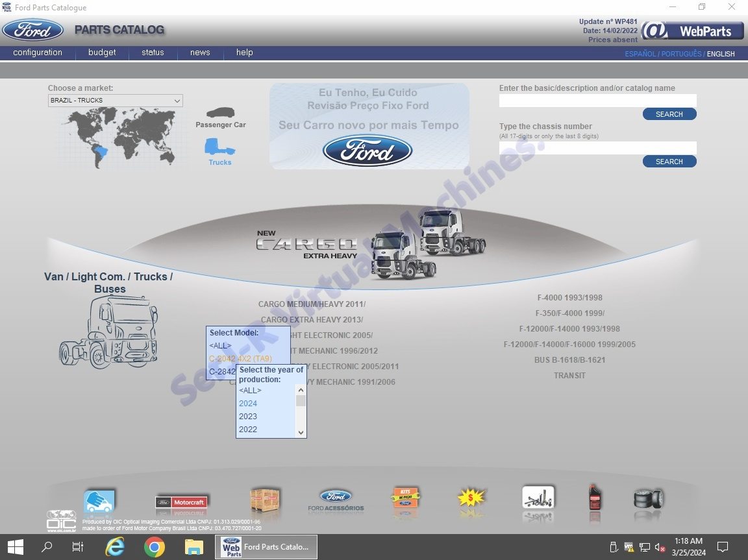Click SEARCH button for chassis number
748x560 pixels.
[x=669, y=162]
